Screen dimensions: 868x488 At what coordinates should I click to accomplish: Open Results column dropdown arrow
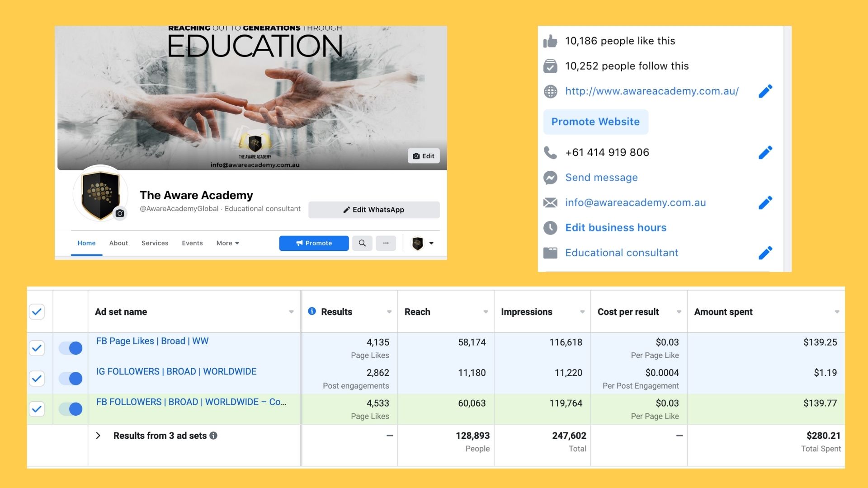tap(389, 312)
